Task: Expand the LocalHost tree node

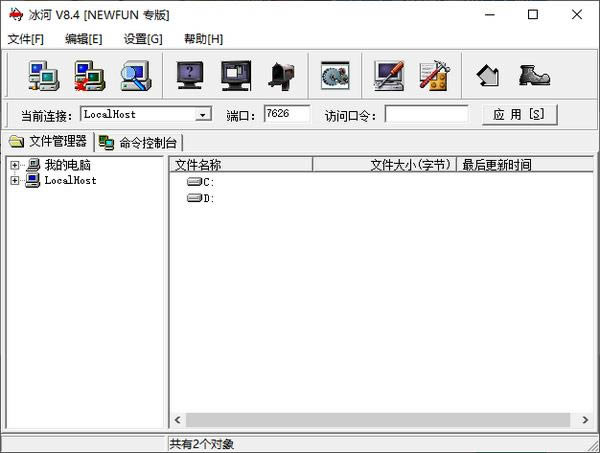Action: click(x=15, y=181)
